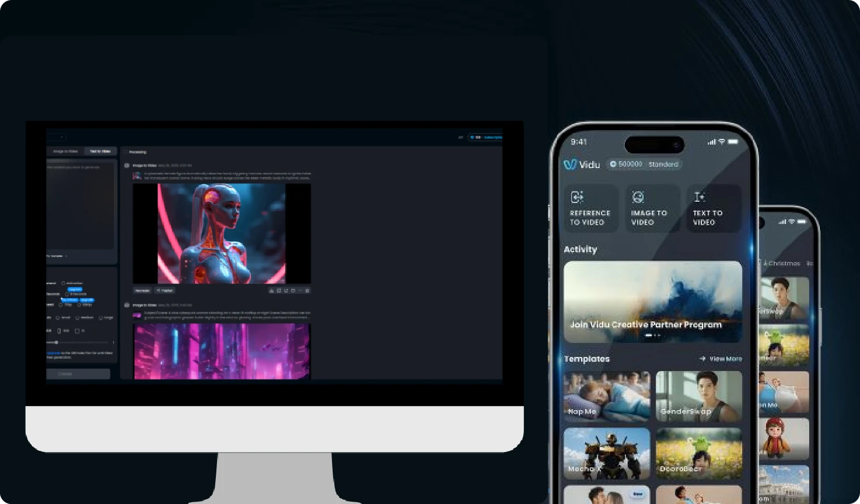The width and height of the screenshot is (860, 504).
Task: Select the DooraBear template on front phone
Action: click(x=699, y=453)
